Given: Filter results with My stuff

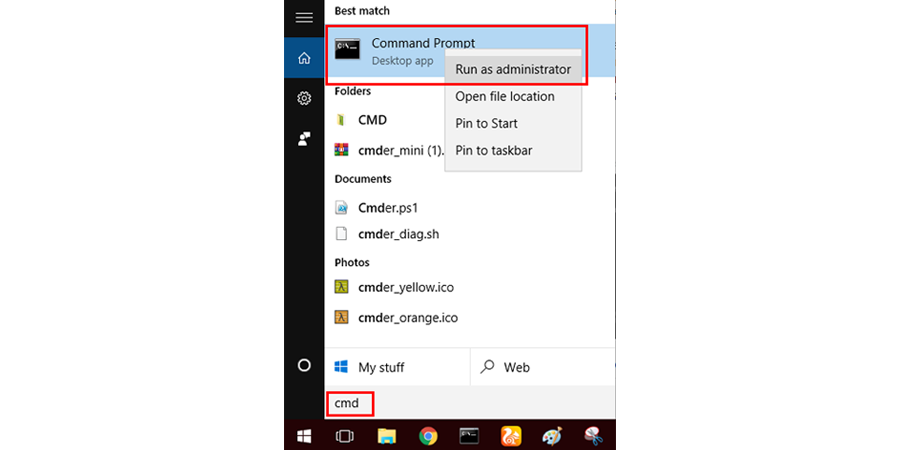Looking at the screenshot, I should pos(397,367).
